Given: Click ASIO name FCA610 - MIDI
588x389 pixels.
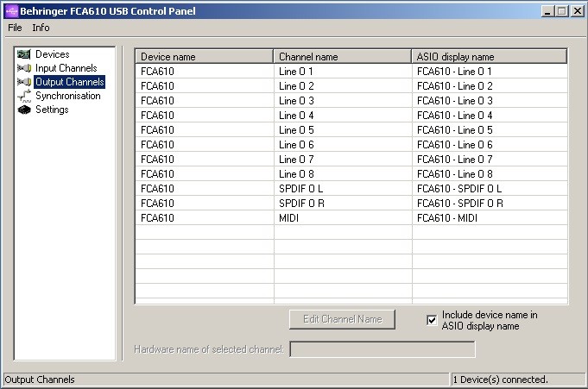Looking at the screenshot, I should click(490, 217).
